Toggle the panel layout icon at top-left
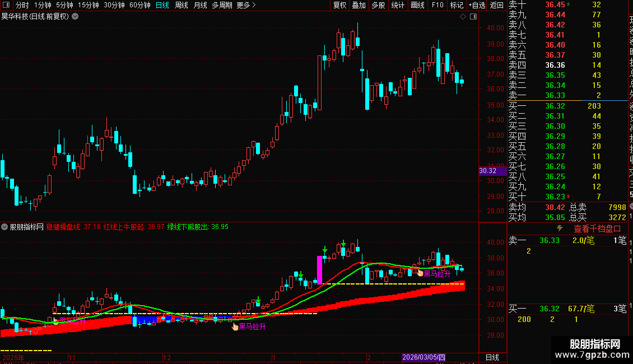 point(6,5)
